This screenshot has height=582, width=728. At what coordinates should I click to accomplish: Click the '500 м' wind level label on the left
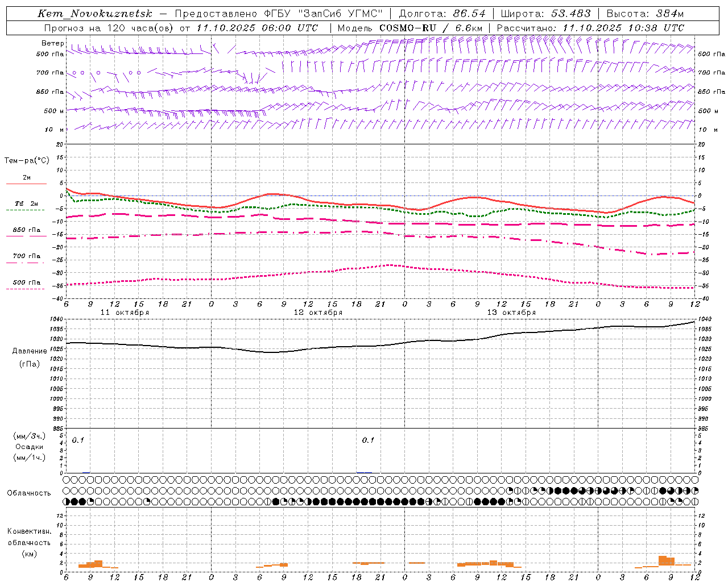[54, 111]
